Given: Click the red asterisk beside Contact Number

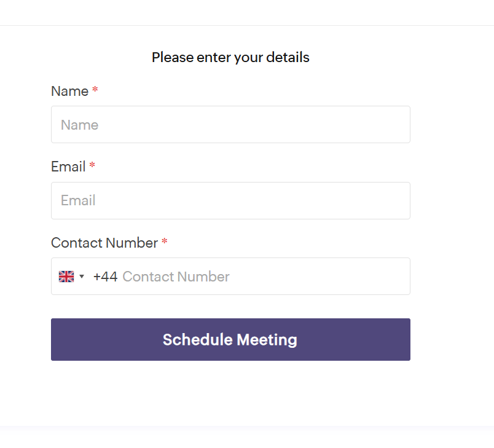Looking at the screenshot, I should tap(165, 242).
